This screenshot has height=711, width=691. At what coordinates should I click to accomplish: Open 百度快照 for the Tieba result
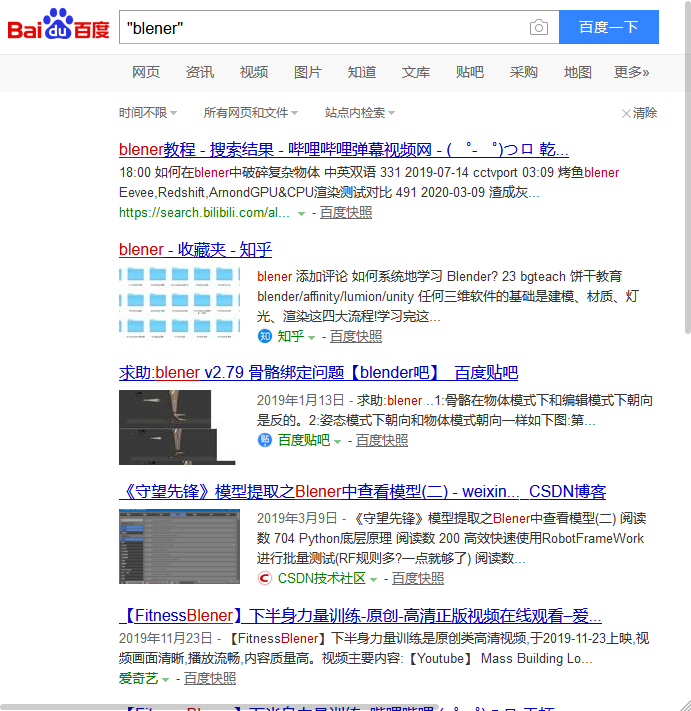click(x=382, y=440)
